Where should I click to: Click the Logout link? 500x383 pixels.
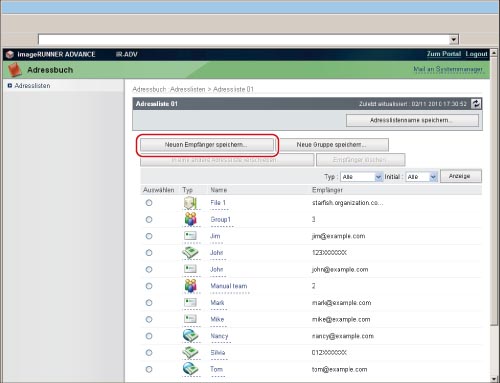coord(476,54)
